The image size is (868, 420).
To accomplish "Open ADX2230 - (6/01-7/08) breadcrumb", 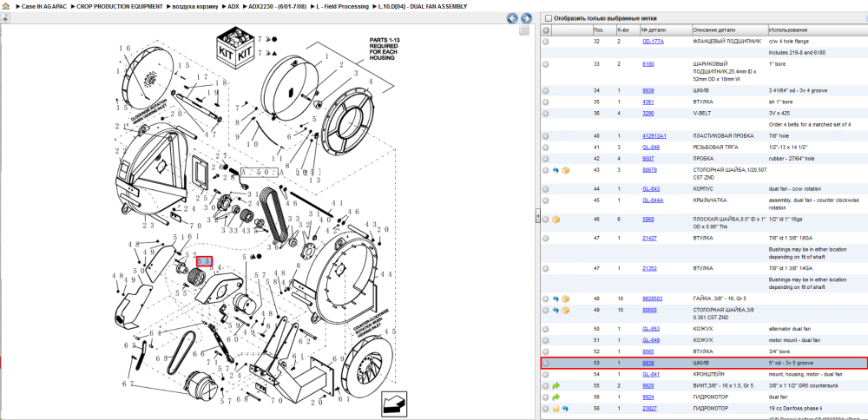I will [278, 7].
